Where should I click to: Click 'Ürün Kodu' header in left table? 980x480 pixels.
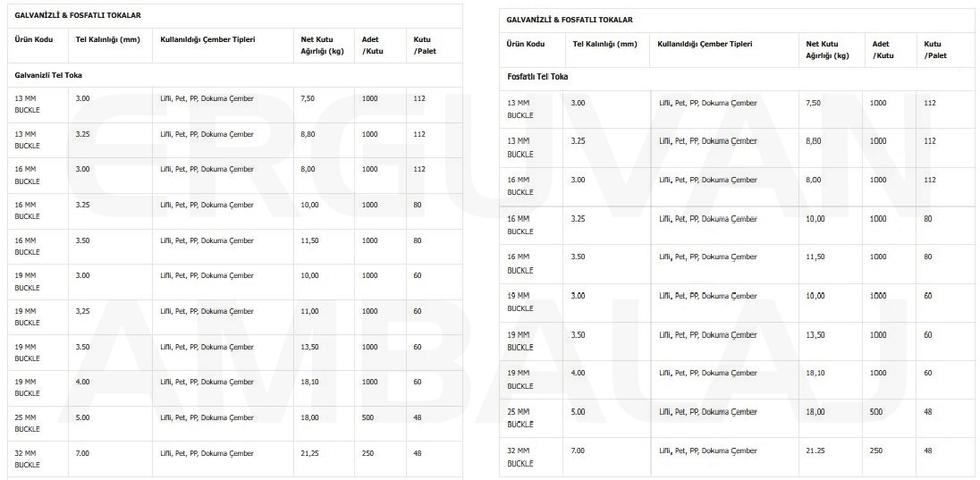coord(34,40)
